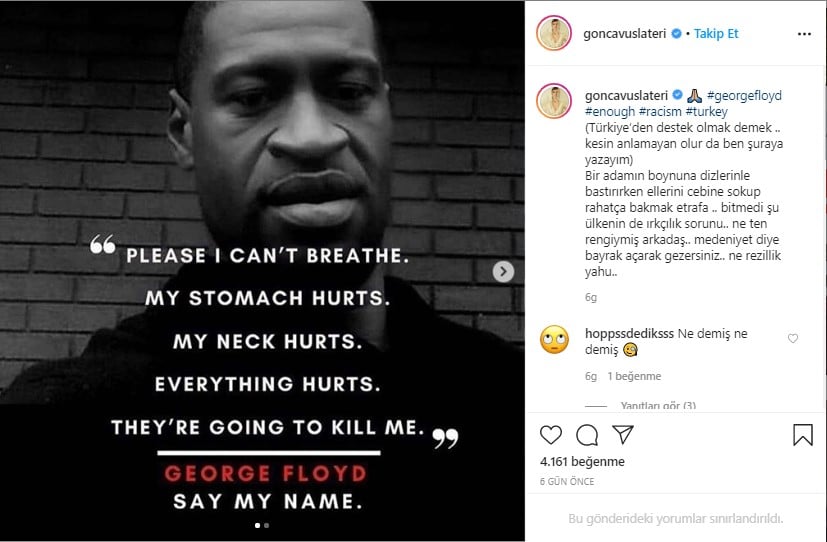The width and height of the screenshot is (827, 542).
Task: Open comments via speech bubble icon
Action: 587,435
